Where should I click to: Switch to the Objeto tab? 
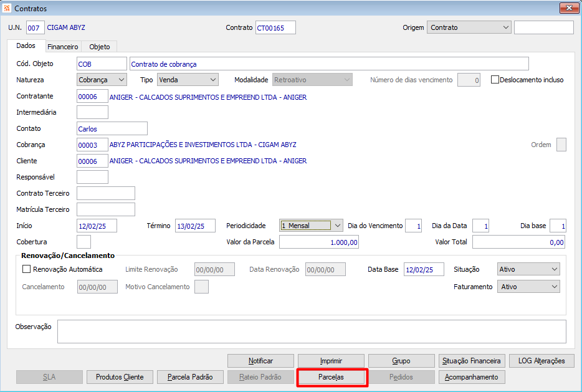click(x=100, y=47)
